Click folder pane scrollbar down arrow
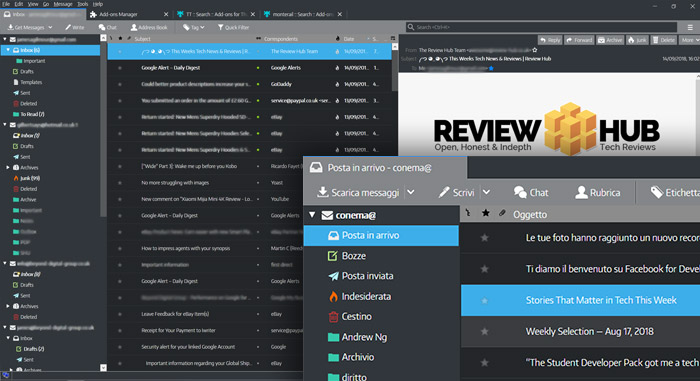 104,368
